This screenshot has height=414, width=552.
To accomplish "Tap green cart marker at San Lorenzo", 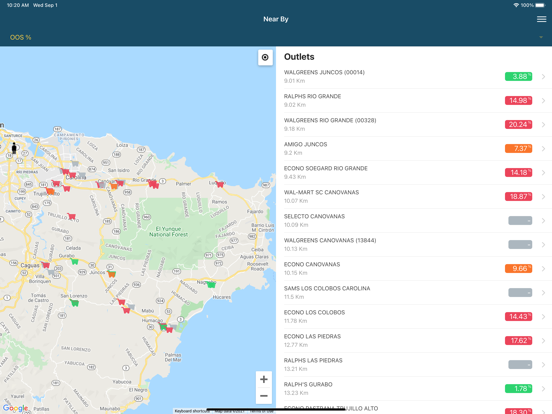I will (74, 302).
